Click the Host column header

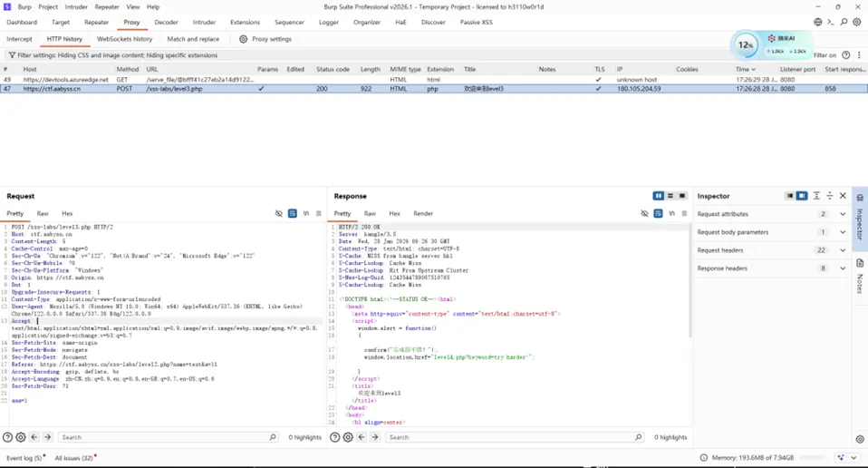tap(30, 69)
